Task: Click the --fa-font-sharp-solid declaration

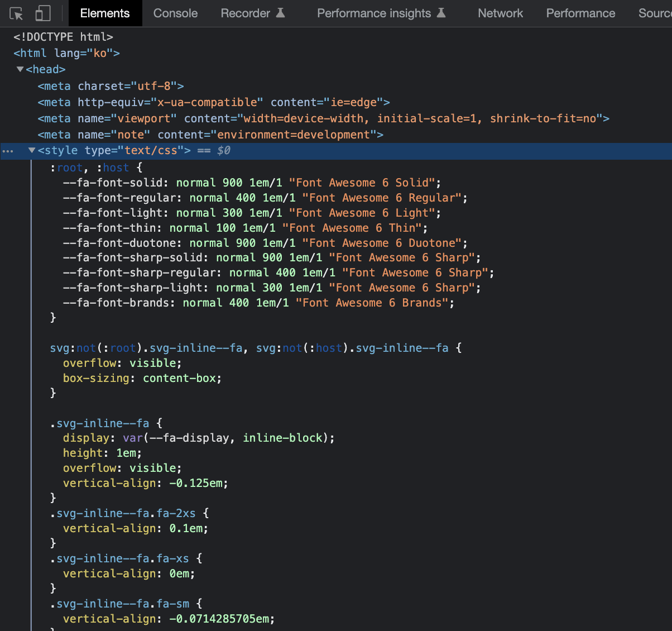Action: tap(272, 257)
